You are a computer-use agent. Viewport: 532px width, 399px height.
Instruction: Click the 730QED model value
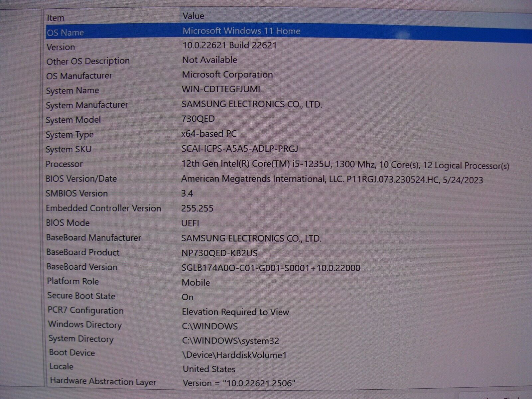pyautogui.click(x=198, y=119)
